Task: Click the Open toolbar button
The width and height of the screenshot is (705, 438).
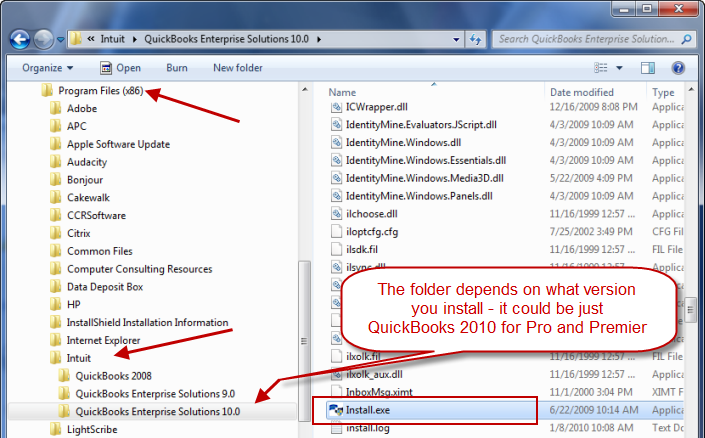Action: click(120, 68)
